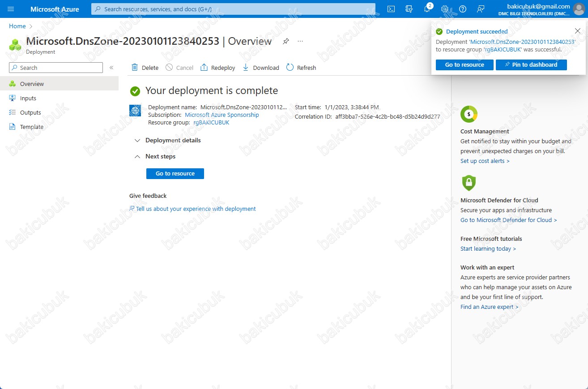Click Go to resource under Next steps
The height and width of the screenshot is (389, 588).
pyautogui.click(x=175, y=174)
